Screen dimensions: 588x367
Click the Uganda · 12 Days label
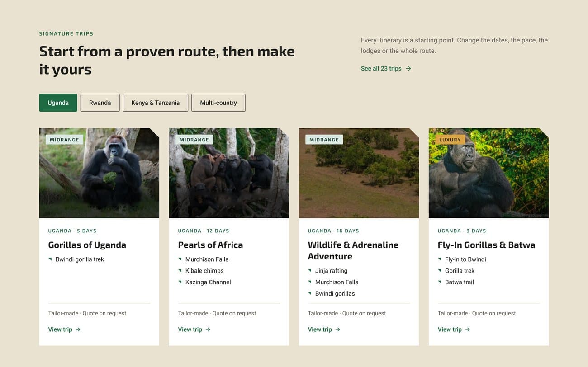pos(204,231)
